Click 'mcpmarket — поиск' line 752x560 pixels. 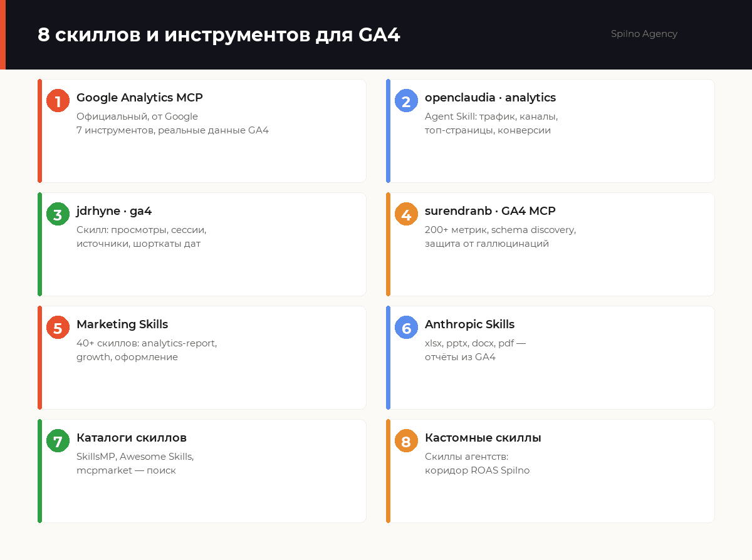click(x=126, y=470)
